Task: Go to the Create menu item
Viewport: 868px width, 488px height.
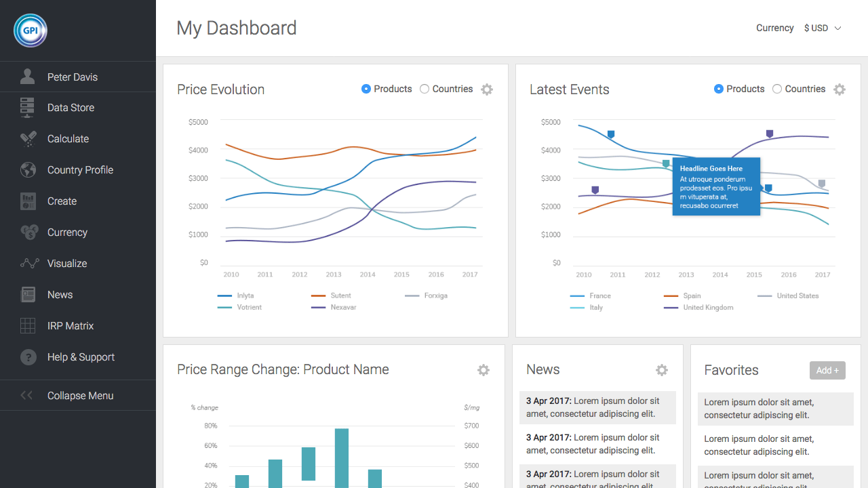Action: click(x=62, y=201)
